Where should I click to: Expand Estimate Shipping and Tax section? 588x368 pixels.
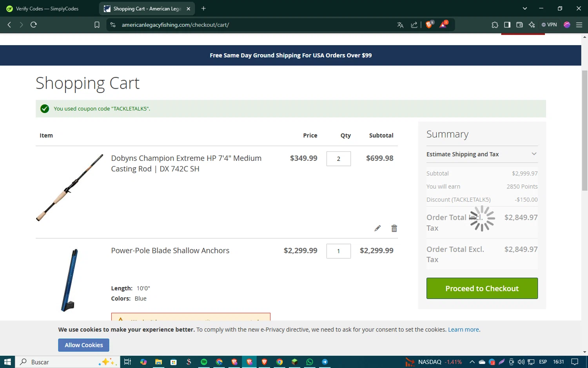click(x=482, y=154)
